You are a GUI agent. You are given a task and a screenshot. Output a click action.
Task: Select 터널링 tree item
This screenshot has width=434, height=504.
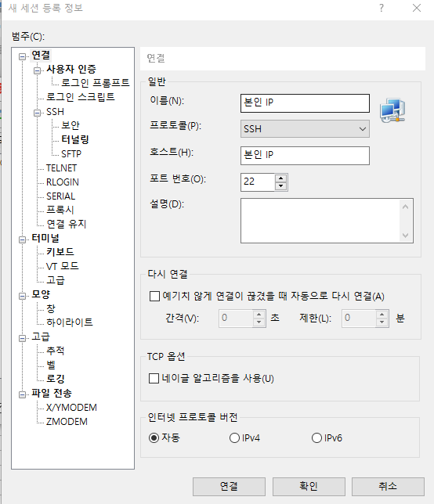coord(75,139)
